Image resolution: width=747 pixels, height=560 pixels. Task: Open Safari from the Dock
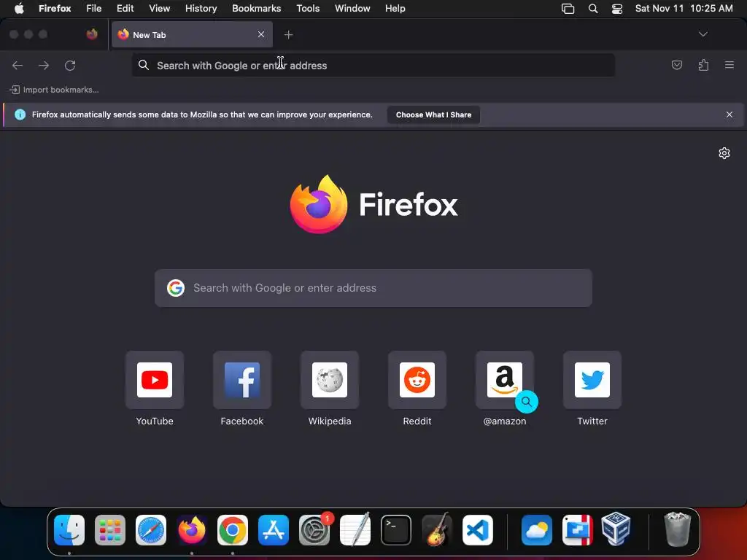(x=151, y=529)
